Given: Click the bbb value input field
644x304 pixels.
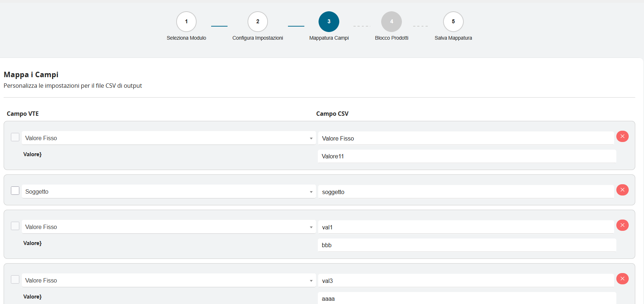Looking at the screenshot, I should [x=467, y=245].
